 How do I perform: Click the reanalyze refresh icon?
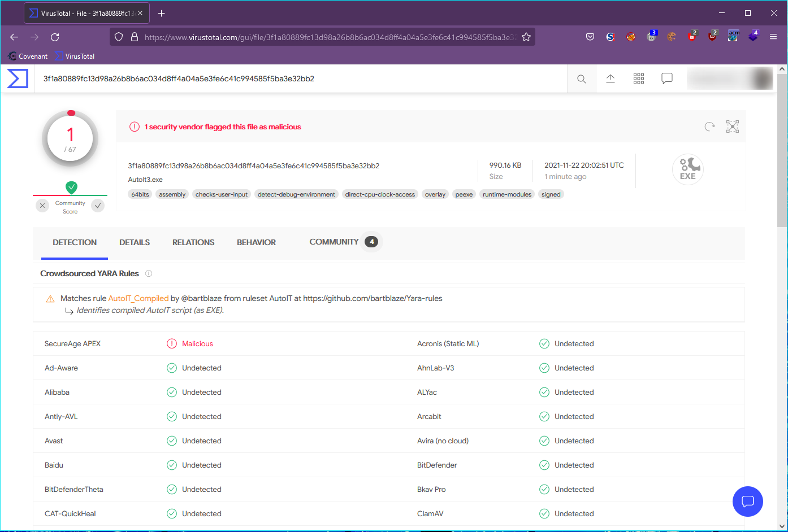pyautogui.click(x=710, y=127)
